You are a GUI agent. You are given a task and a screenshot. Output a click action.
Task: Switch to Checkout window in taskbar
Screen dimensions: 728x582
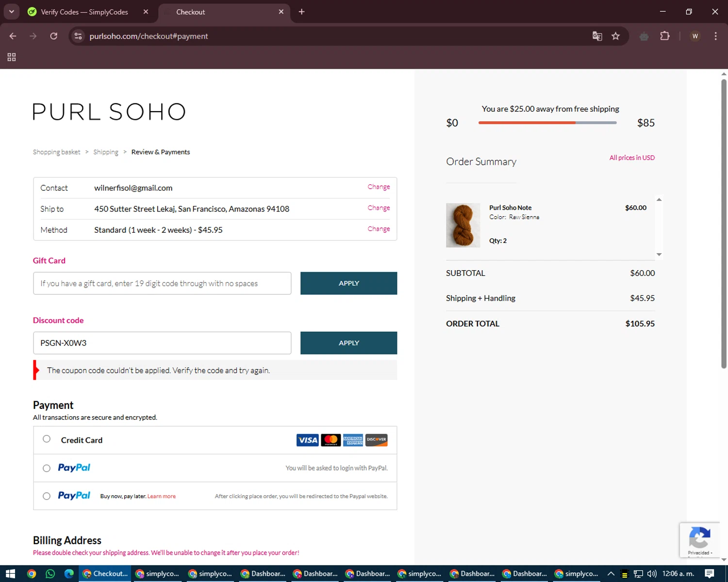[105, 574]
